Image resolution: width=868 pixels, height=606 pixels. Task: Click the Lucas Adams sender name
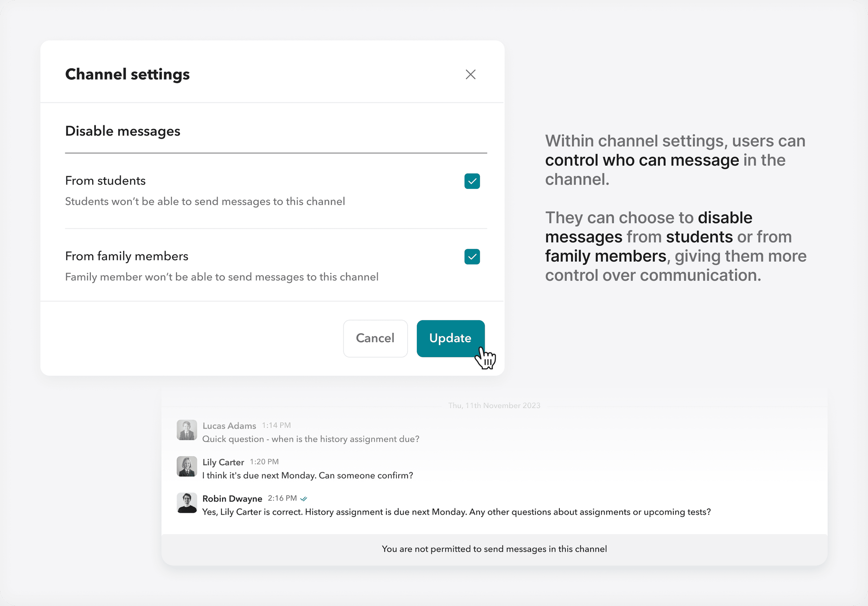(229, 426)
